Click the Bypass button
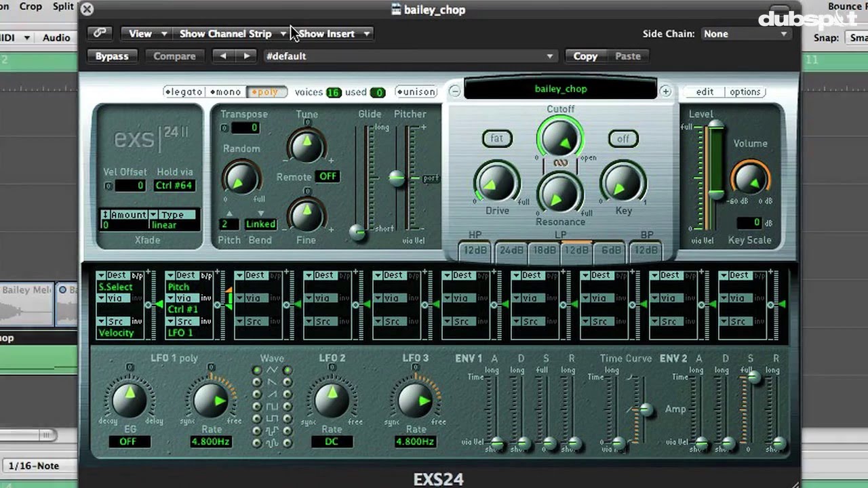The image size is (868, 488). click(112, 56)
